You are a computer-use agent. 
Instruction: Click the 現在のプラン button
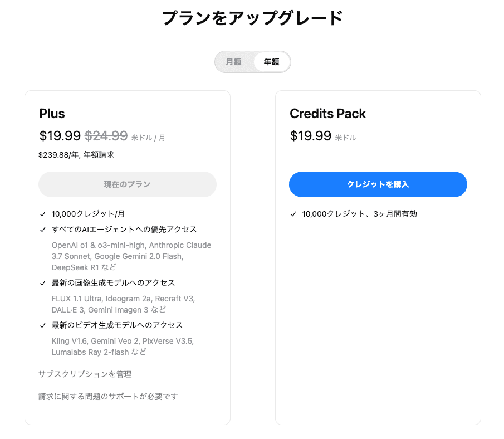coord(127,184)
